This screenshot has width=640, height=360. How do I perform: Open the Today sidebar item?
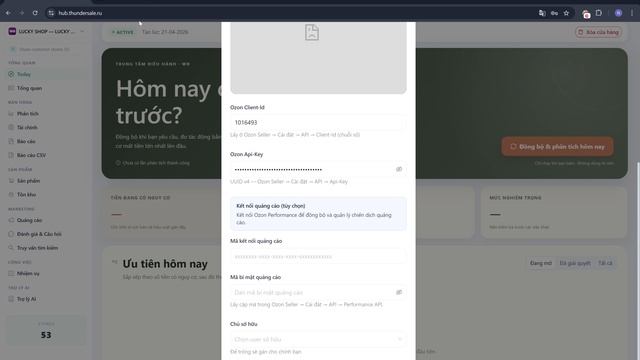coord(46,74)
